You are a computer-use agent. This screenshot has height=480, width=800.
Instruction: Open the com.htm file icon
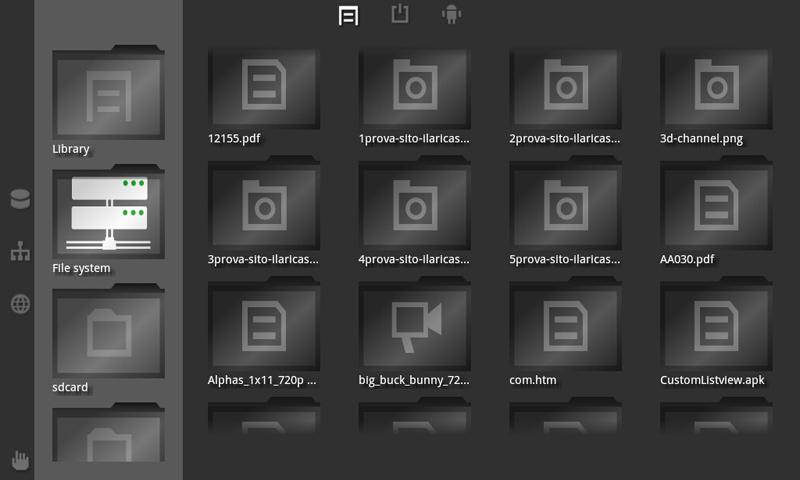coord(565,327)
